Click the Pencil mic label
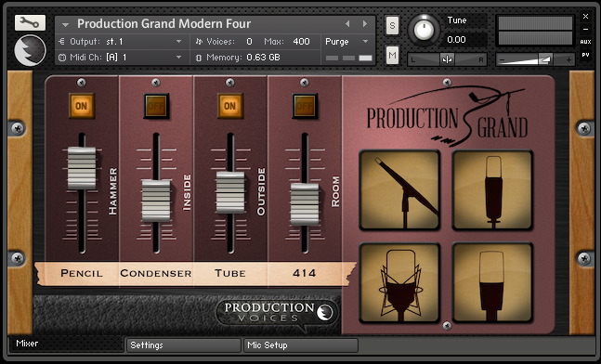 pos(81,273)
